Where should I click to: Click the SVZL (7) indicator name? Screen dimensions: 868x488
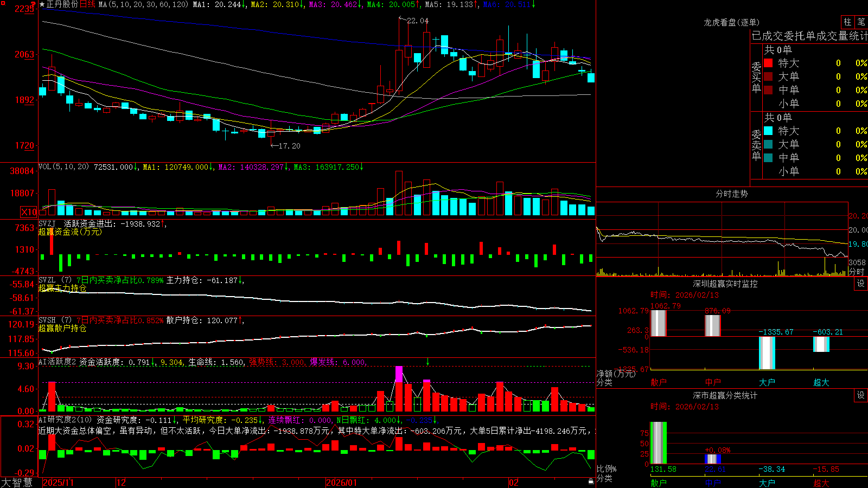(55, 280)
